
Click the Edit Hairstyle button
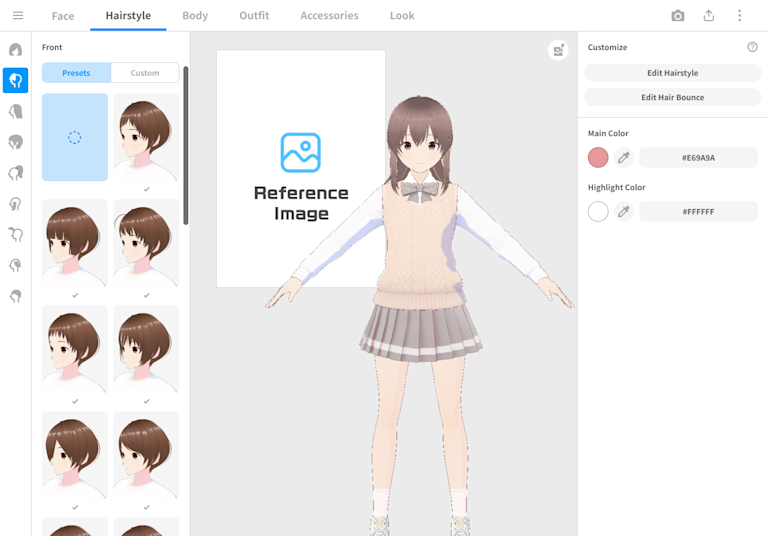pos(672,73)
